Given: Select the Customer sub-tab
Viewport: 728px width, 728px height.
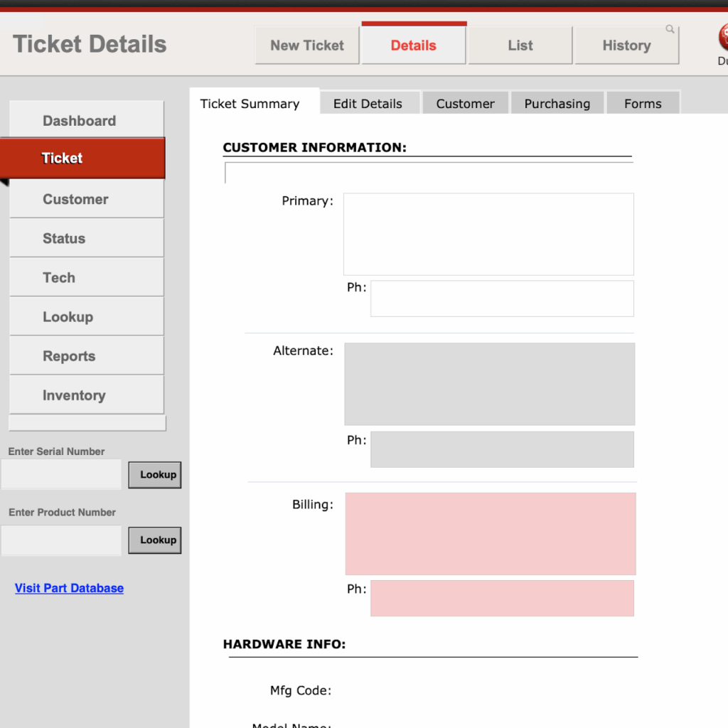Looking at the screenshot, I should pos(465,104).
